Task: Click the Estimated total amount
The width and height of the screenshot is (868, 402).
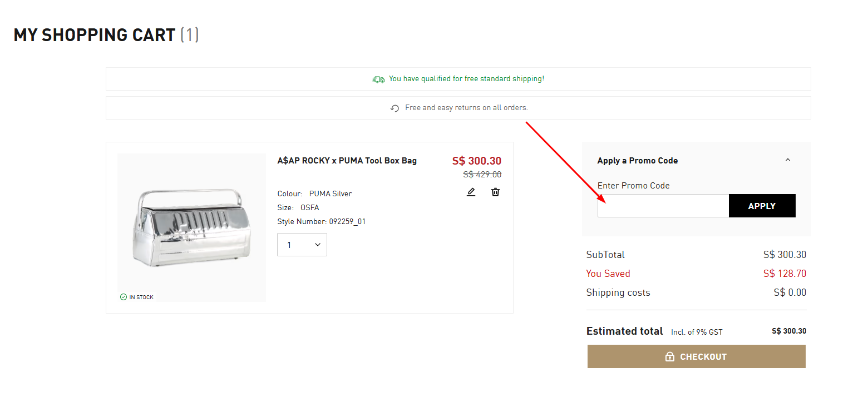Action: tap(788, 331)
